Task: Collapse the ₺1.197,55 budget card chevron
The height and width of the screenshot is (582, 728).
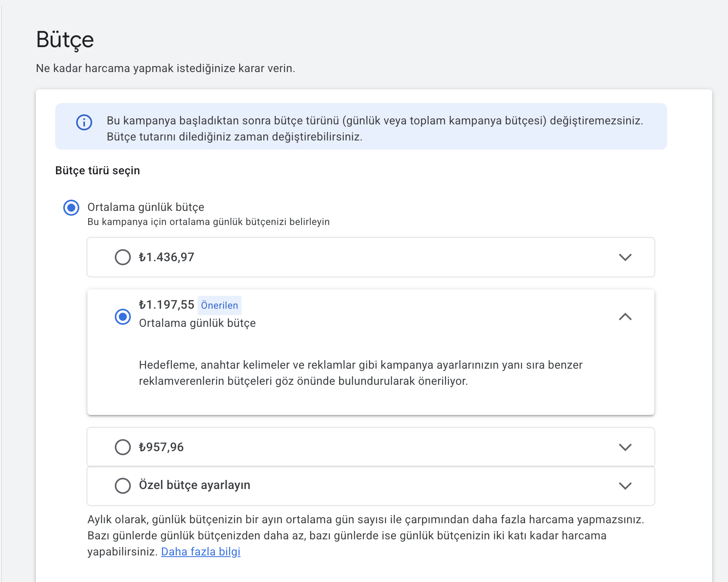Action: (x=625, y=317)
